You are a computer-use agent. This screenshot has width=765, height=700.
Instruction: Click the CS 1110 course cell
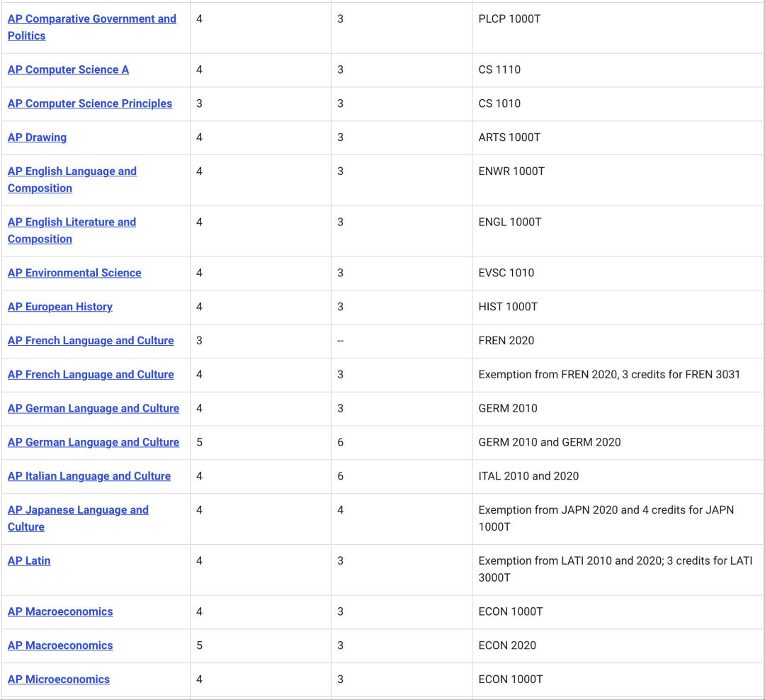[x=499, y=70]
